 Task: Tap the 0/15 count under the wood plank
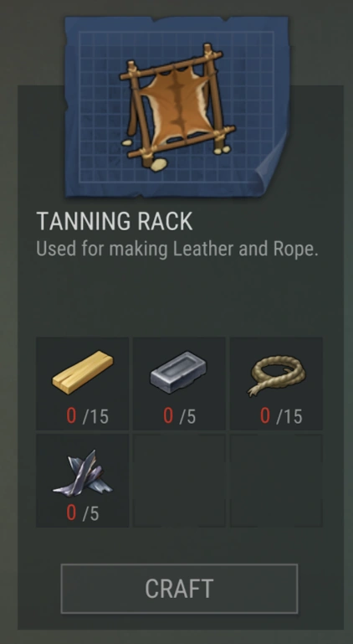click(88, 416)
